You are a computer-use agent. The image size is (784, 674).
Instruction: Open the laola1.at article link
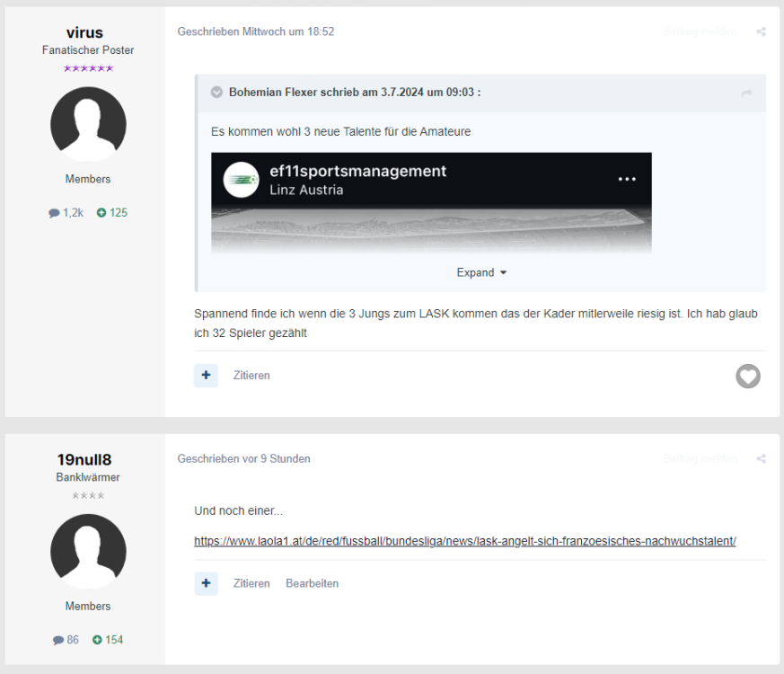tap(464, 541)
